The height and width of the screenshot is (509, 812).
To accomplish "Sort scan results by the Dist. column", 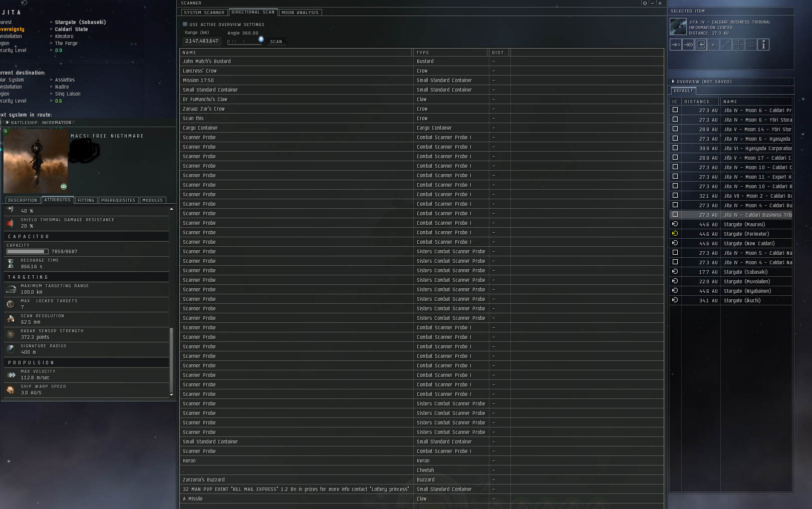I will (x=499, y=53).
